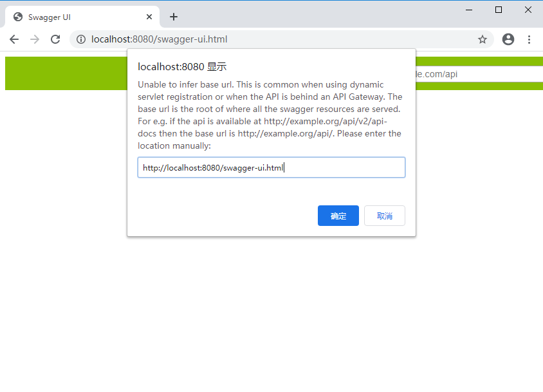543x392 pixels.
Task: Bookmark this page with the star
Action: [483, 39]
